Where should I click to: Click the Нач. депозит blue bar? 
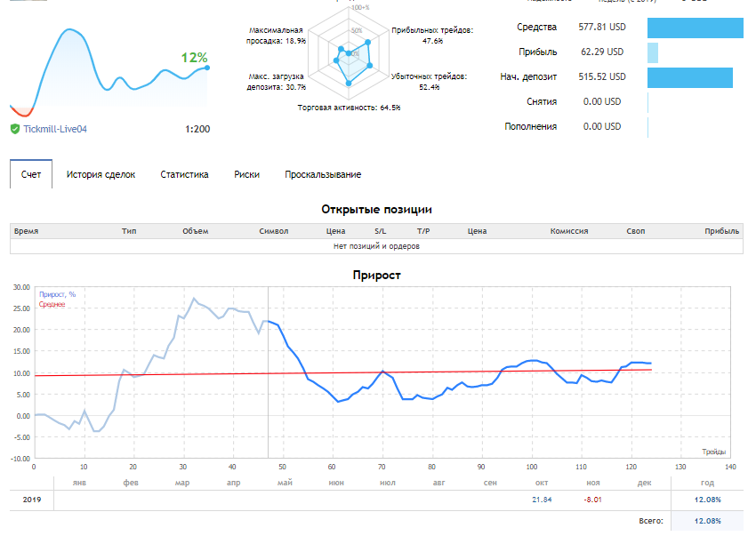point(690,77)
